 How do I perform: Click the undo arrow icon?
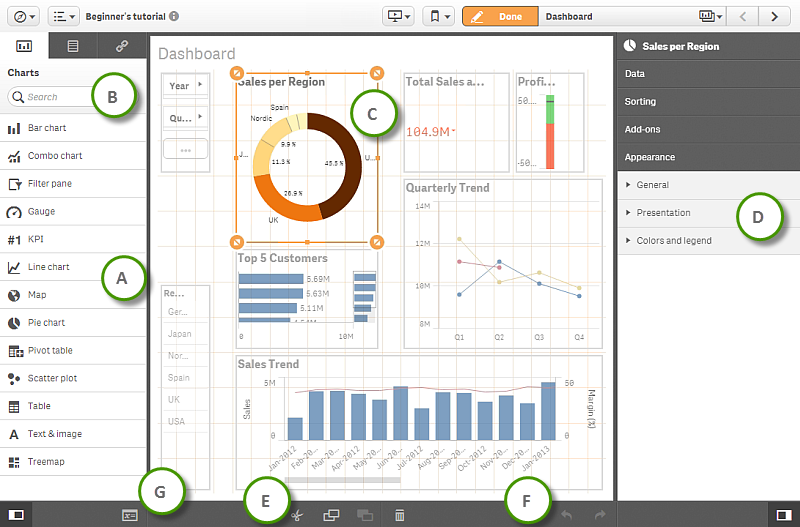pos(567,515)
